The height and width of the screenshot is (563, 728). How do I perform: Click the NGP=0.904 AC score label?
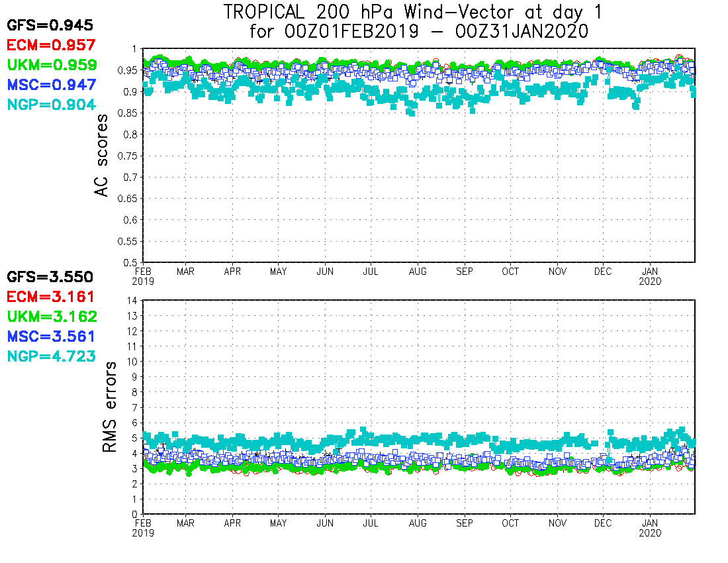tap(52, 105)
